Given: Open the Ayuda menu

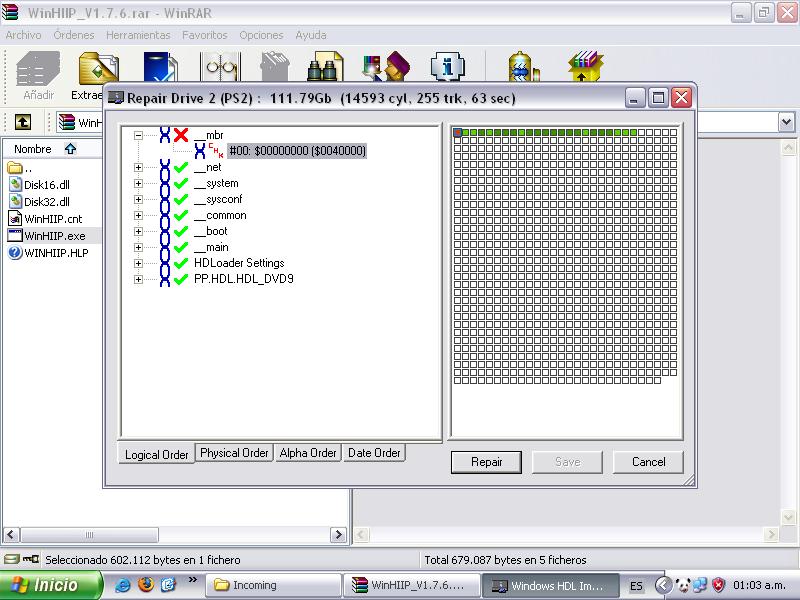Looking at the screenshot, I should [x=311, y=35].
